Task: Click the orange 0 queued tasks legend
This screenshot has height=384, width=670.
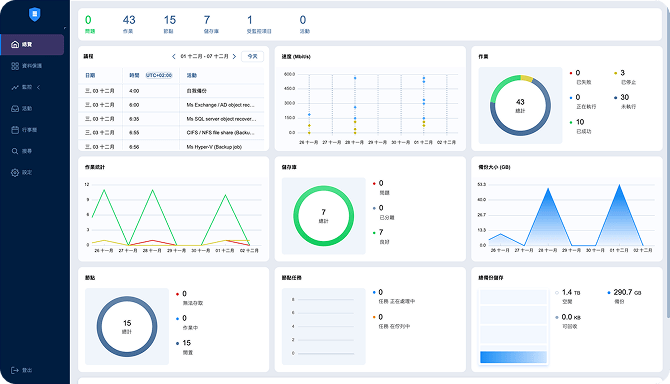Action: 391,321
